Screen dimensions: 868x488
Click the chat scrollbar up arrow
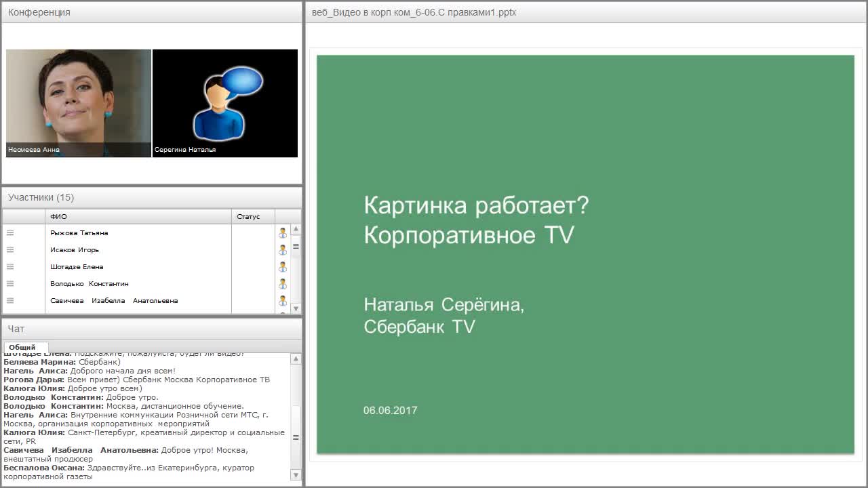pos(294,360)
